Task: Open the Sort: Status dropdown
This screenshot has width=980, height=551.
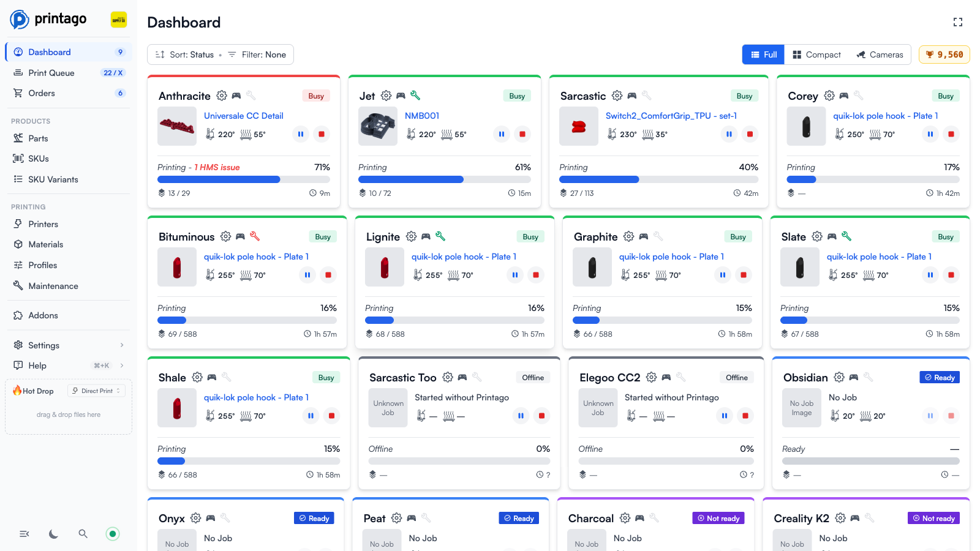Action: click(185, 54)
